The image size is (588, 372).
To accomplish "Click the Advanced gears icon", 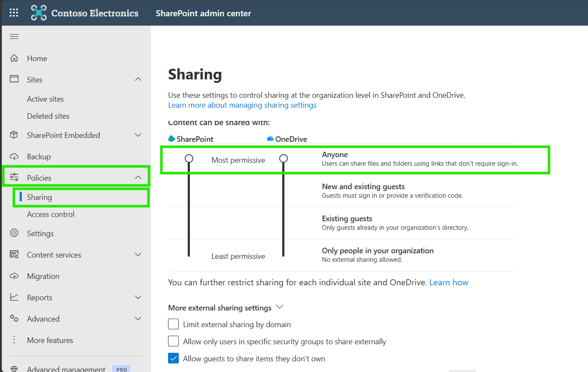I will pos(14,319).
